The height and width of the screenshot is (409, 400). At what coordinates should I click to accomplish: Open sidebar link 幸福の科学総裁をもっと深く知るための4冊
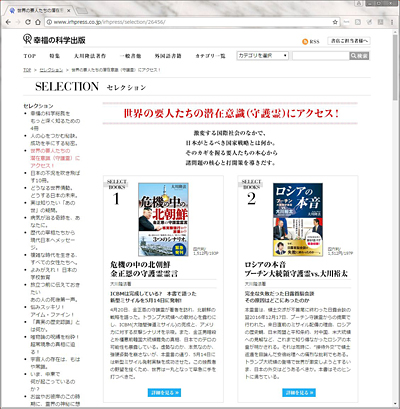[55, 121]
